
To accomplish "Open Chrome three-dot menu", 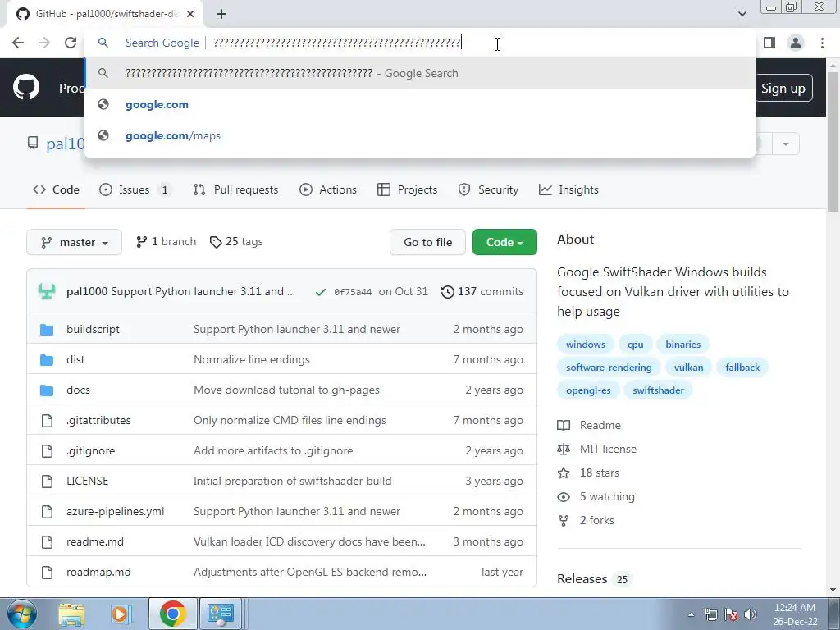I will tap(822, 43).
